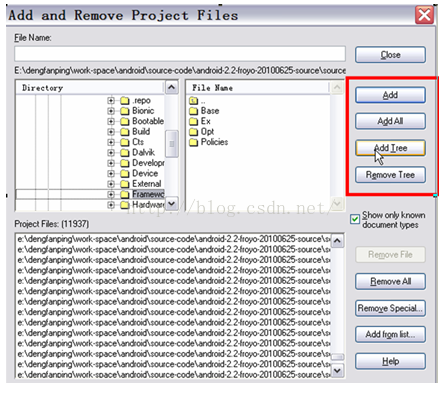Click the Bootable folder icon
The width and height of the screenshot is (443, 394).
[x=124, y=121]
